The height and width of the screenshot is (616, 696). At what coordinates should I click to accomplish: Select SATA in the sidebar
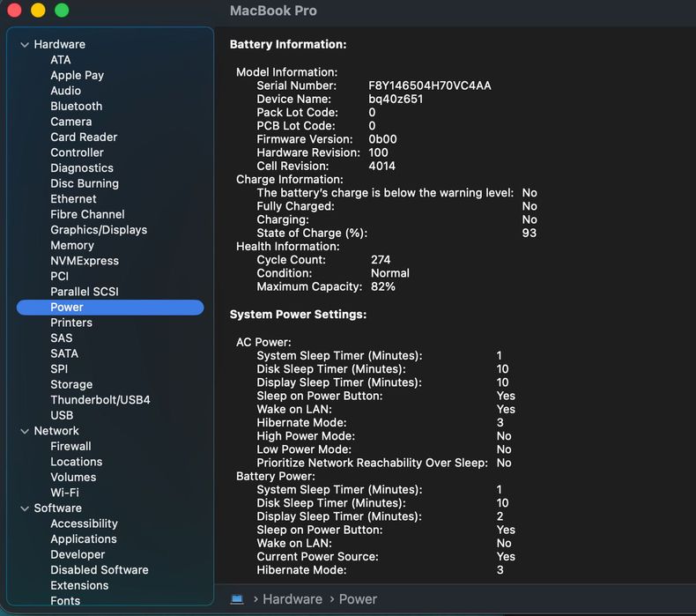(64, 353)
